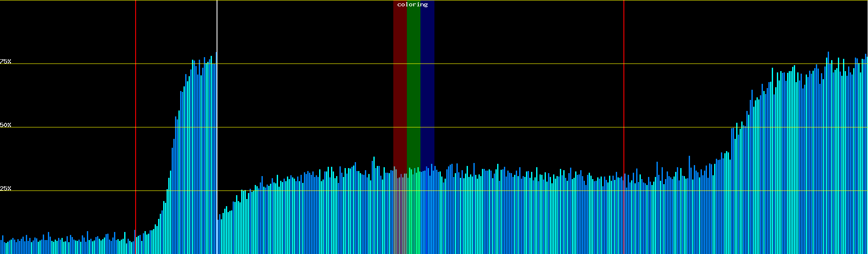Viewport: 868px width, 254px height.
Task: Click the yellow 75% horizontal gridline
Action: coord(509,64)
